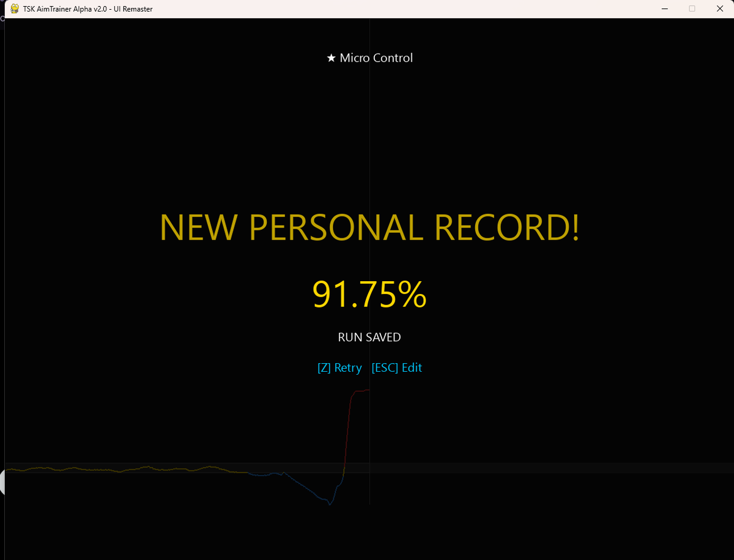Click the pygame app icon in title bar

[x=15, y=9]
